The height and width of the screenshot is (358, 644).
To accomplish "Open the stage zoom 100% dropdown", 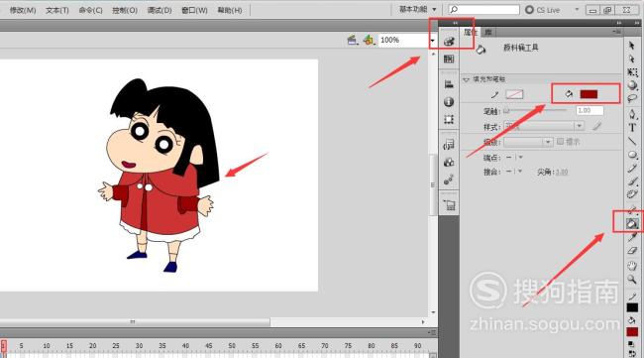I will pyautogui.click(x=432, y=41).
